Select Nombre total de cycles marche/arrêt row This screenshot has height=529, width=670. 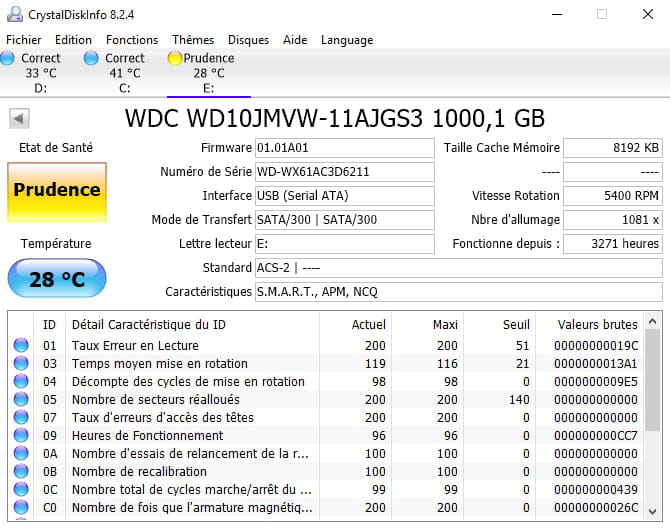point(326,489)
